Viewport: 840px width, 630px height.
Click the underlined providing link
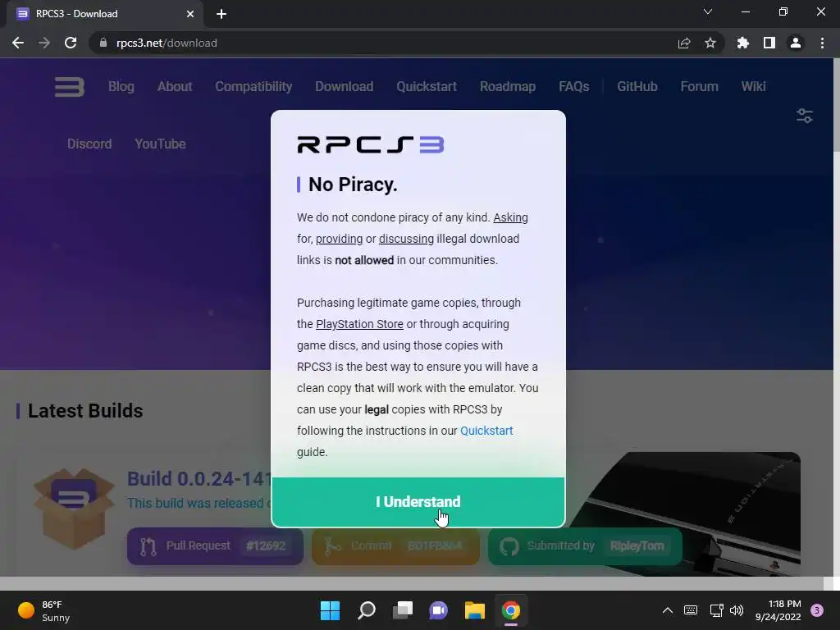339,239
